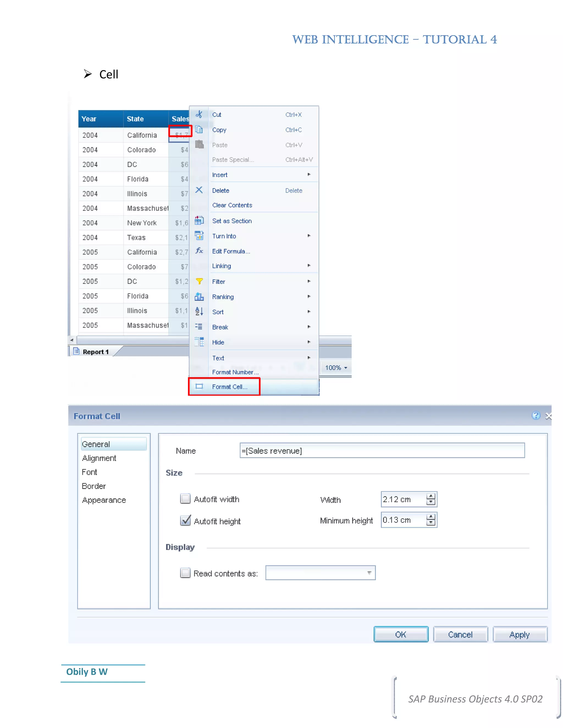Click the Delete X icon
563x728 pixels.
(x=199, y=190)
